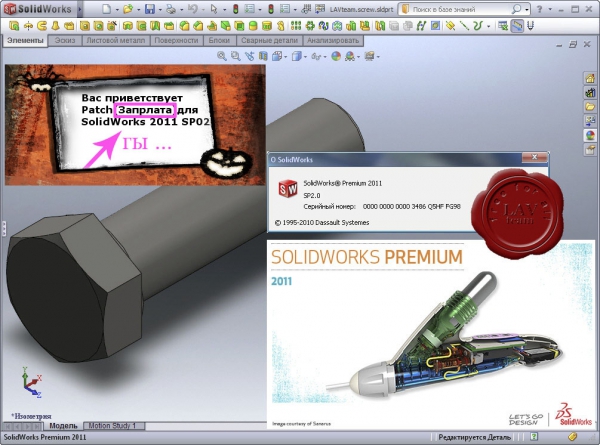Select the Модель bottom tab
This screenshot has width=600, height=445.
click(63, 425)
